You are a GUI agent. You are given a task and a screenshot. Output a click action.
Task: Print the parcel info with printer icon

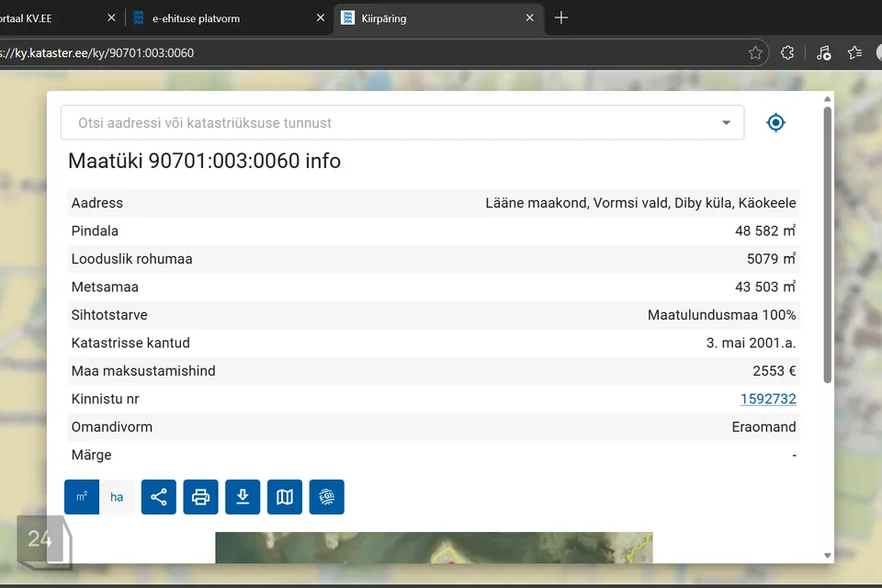pyautogui.click(x=201, y=497)
